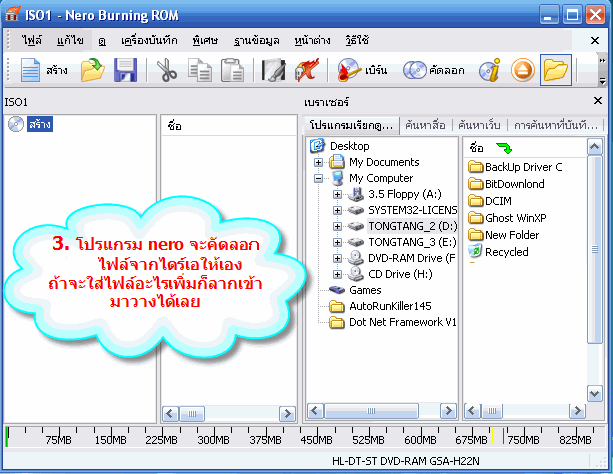
Task: Open the ฐานข้อมูล (Database) menu
Action: (256, 40)
